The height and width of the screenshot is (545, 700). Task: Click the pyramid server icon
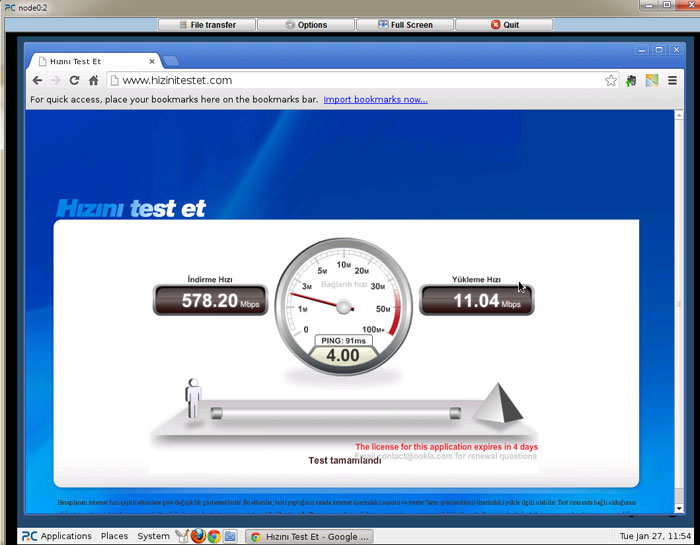498,403
